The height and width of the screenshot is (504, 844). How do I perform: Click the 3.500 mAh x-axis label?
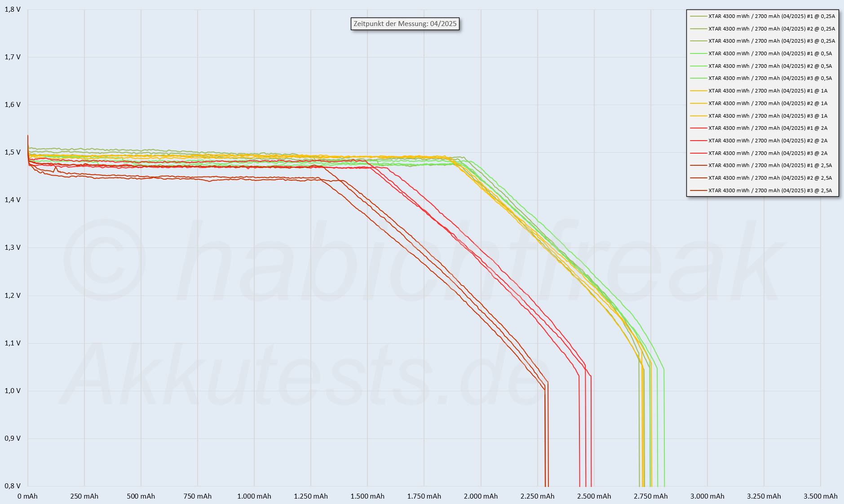click(x=821, y=496)
